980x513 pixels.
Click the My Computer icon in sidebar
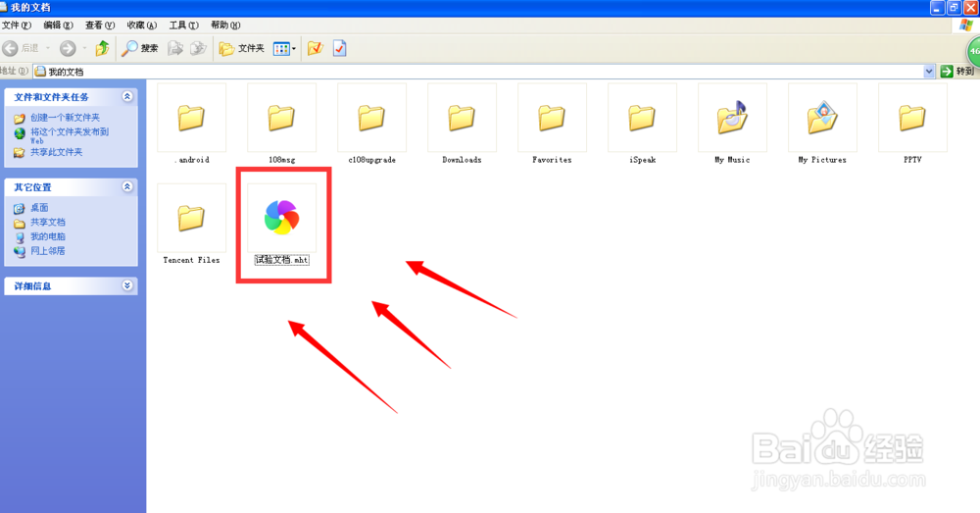20,237
